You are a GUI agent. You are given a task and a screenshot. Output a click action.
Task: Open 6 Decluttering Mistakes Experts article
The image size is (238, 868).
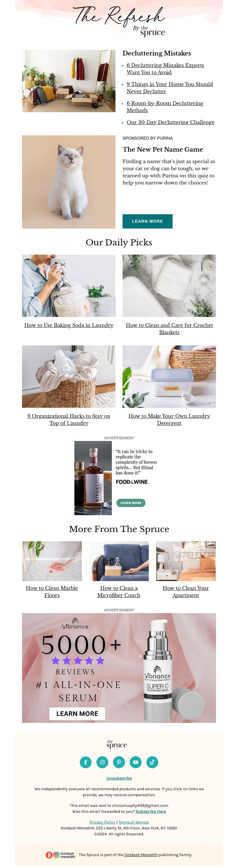(x=165, y=69)
